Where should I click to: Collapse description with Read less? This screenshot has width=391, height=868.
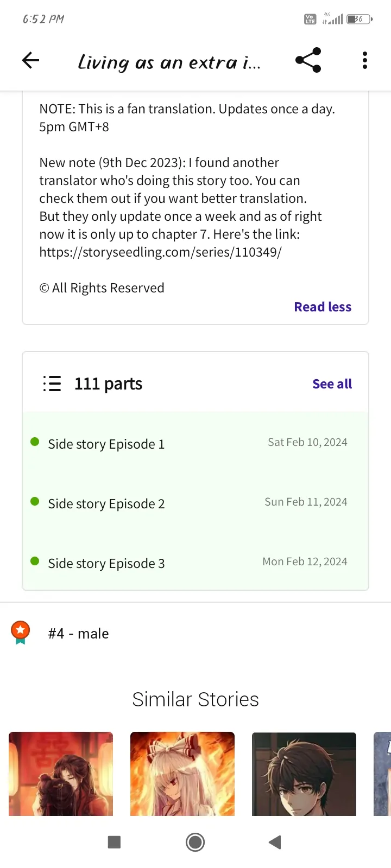pos(323,307)
